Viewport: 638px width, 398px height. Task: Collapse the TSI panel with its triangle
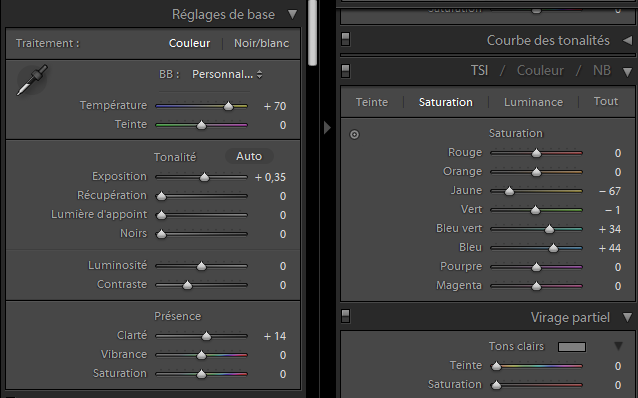[x=627, y=72]
